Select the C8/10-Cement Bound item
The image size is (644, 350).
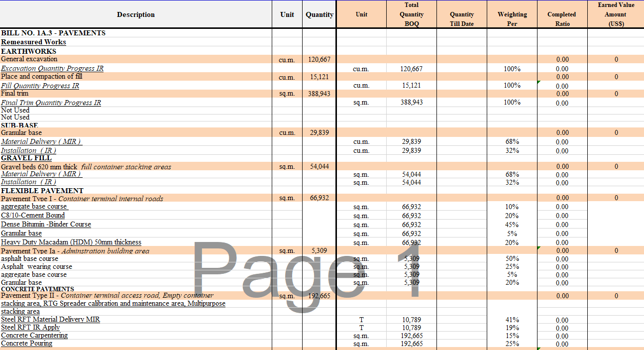point(33,215)
